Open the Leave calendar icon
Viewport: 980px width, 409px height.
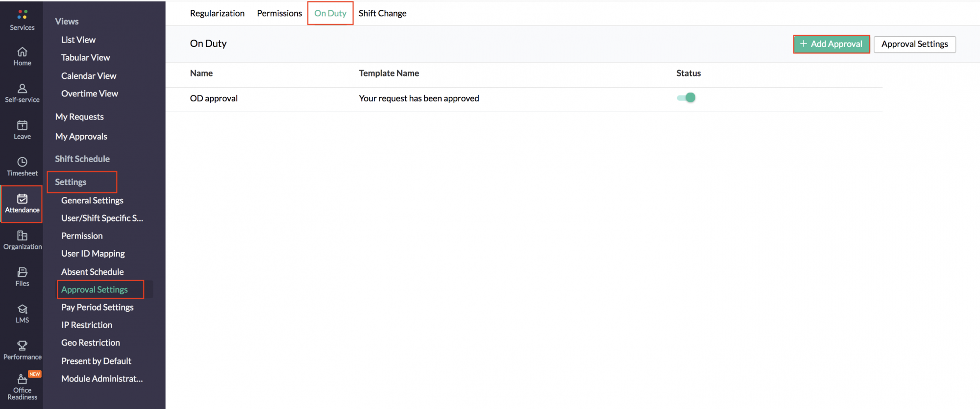(22, 125)
